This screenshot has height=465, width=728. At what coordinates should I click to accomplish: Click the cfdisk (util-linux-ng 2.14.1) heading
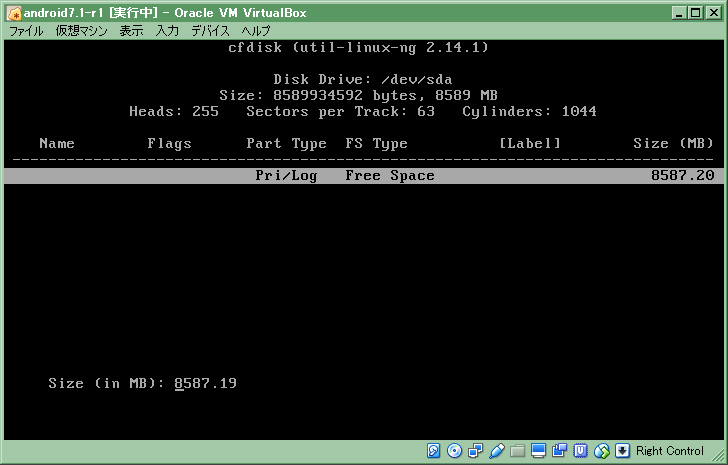(358, 48)
